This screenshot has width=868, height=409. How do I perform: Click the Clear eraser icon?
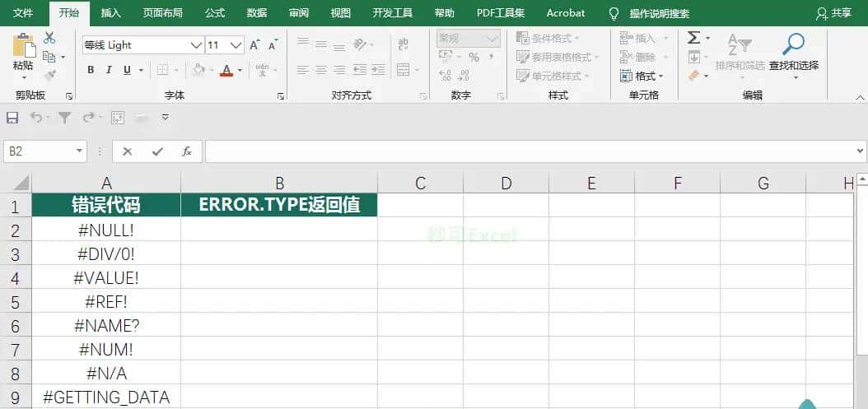[x=694, y=75]
